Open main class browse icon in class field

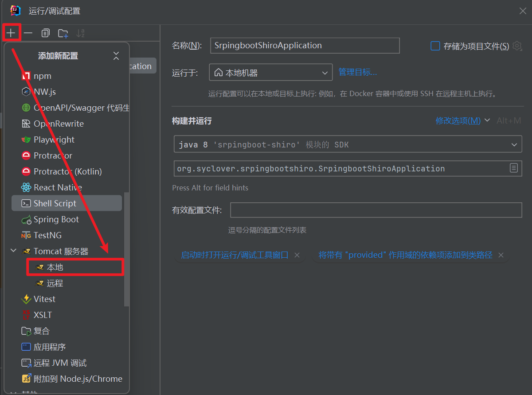514,168
